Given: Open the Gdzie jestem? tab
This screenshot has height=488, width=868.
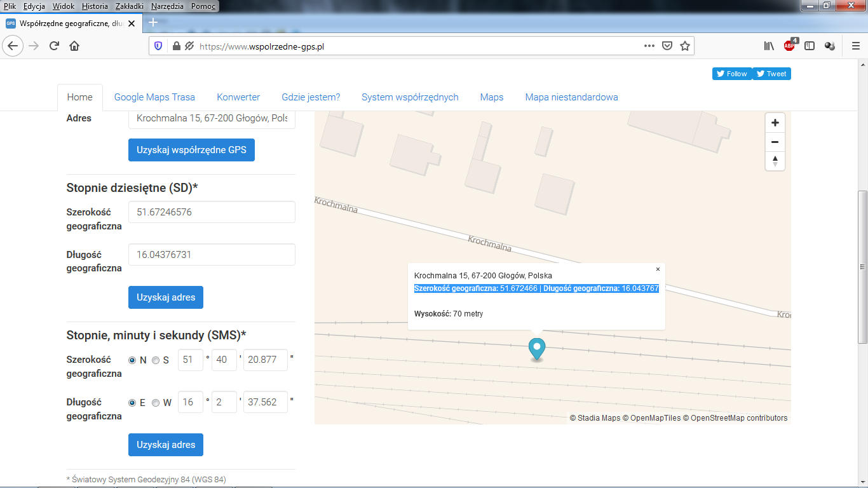Looking at the screenshot, I should 311,97.
